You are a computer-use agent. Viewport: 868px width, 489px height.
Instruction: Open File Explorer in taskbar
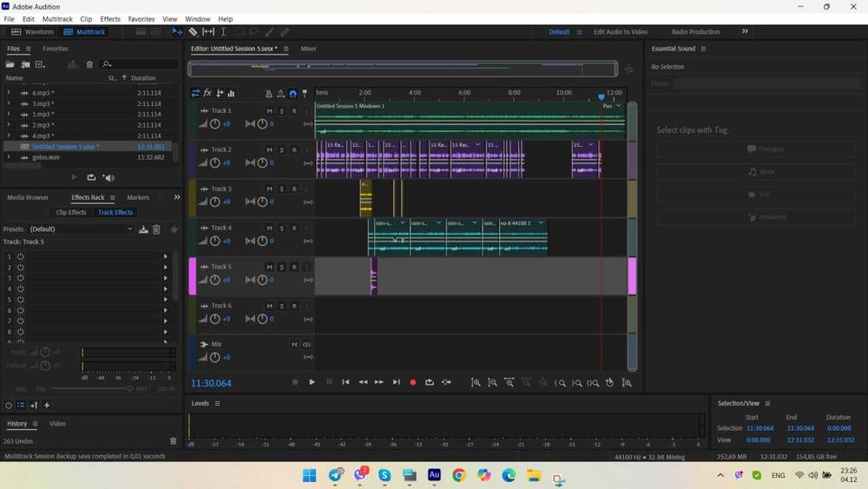click(534, 475)
